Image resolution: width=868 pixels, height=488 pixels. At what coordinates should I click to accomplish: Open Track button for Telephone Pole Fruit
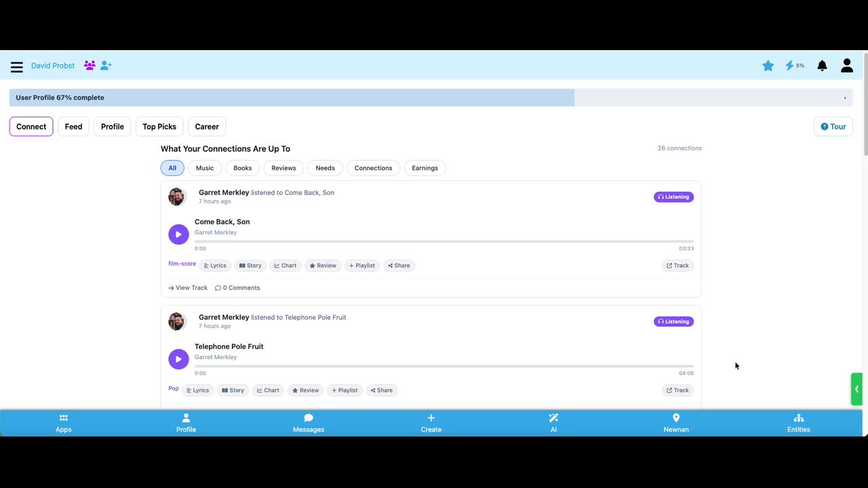point(677,390)
